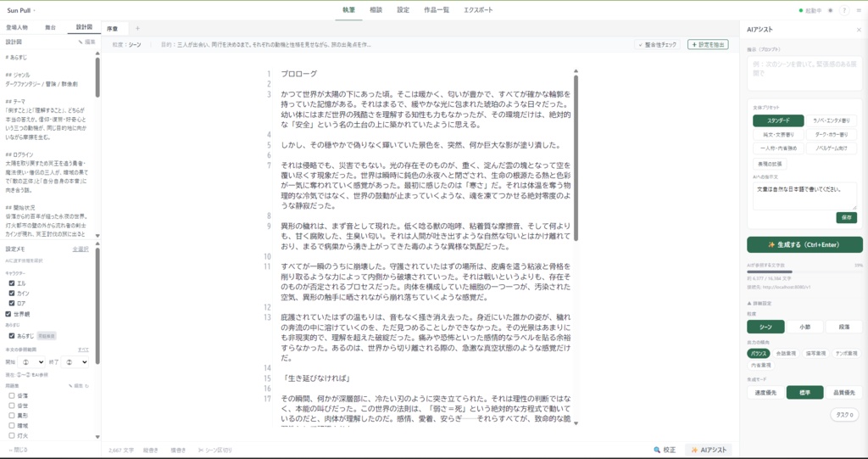Screen dimensions: 868x459
Task: Collapse the sidebar with 閉じる
Action: tap(17, 450)
